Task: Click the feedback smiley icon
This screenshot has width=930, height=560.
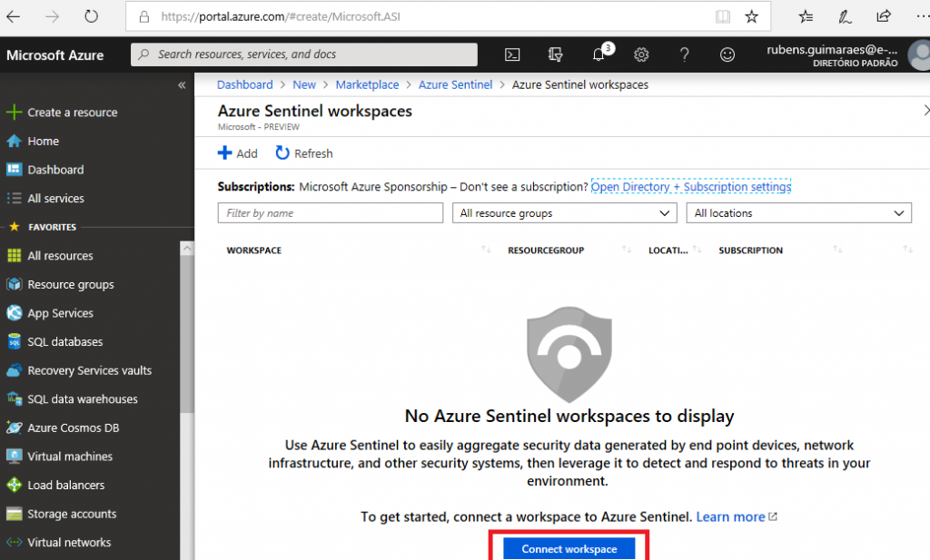Action: point(727,54)
